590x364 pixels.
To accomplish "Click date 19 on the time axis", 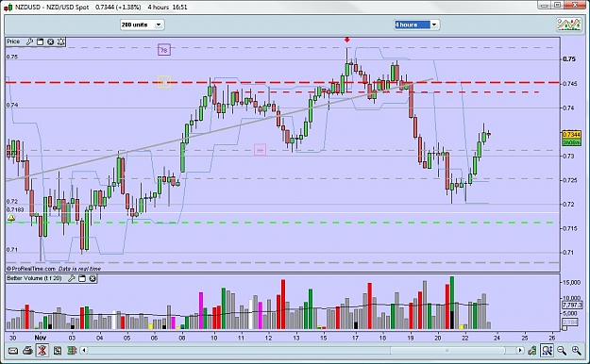I will (x=410, y=338).
